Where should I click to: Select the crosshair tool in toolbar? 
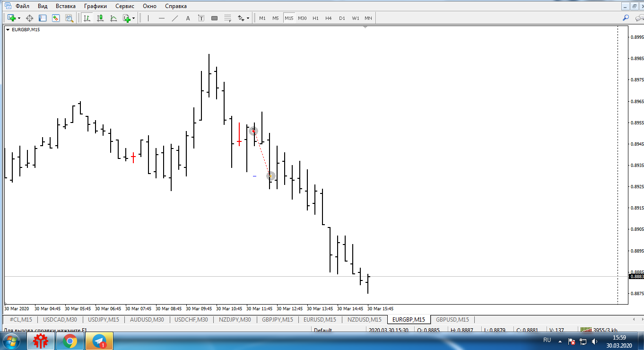[29, 18]
